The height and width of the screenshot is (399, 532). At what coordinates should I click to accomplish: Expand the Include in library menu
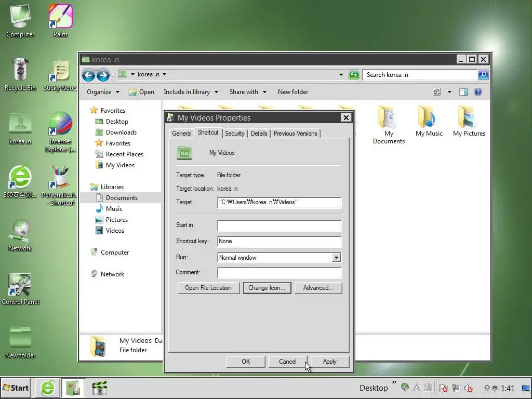coord(191,92)
